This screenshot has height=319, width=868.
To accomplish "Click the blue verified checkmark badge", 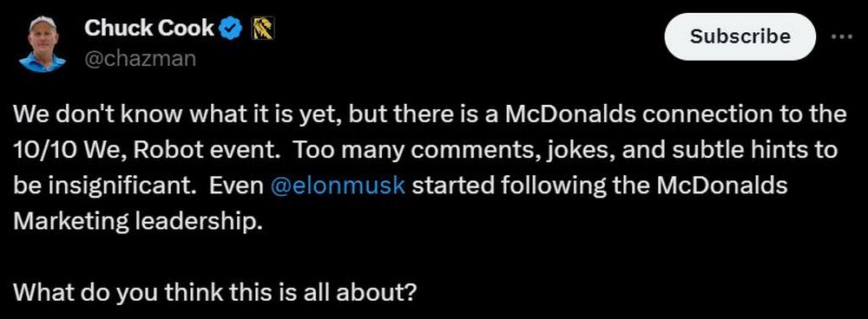I will tap(230, 28).
